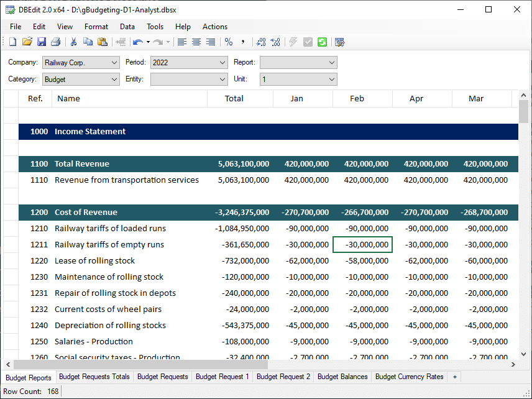Open the Undo history dropdown arrow

click(149, 42)
